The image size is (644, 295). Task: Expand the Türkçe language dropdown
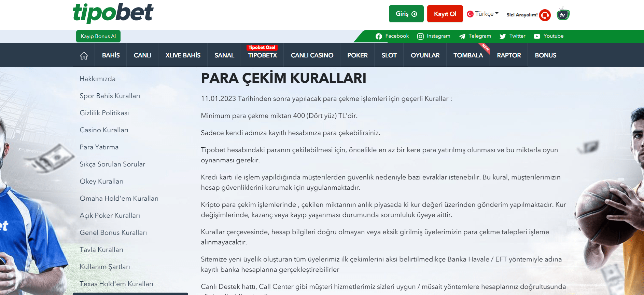pos(483,14)
